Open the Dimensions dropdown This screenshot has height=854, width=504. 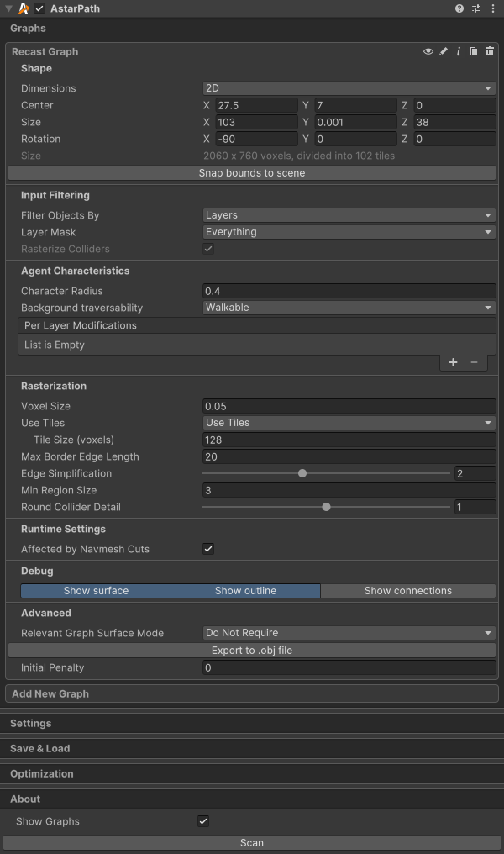click(349, 88)
